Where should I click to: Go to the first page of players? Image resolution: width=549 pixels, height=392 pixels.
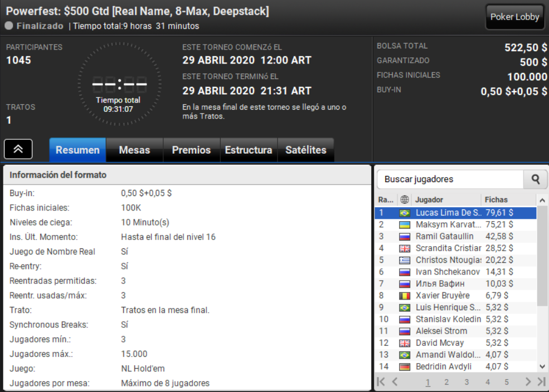coord(381,382)
